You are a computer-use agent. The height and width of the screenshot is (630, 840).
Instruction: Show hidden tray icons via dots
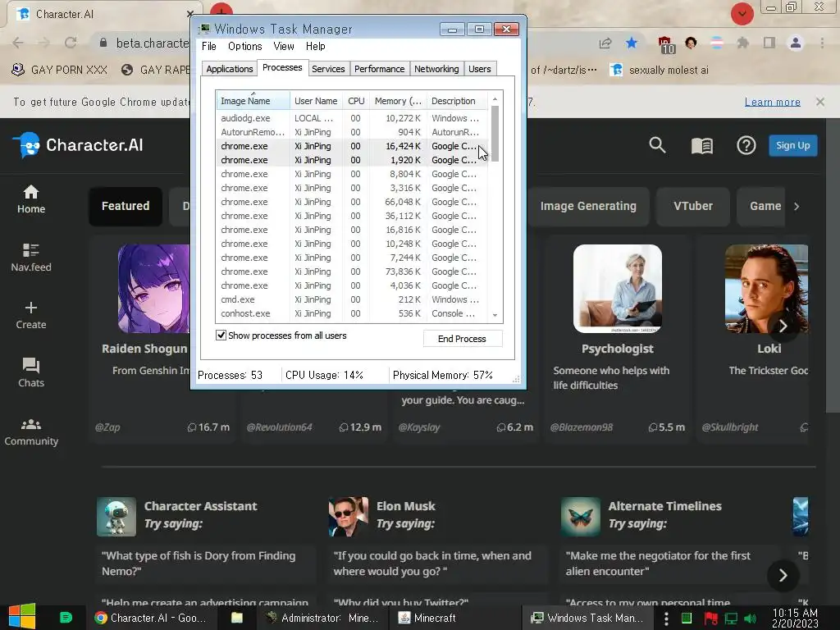coord(666,619)
